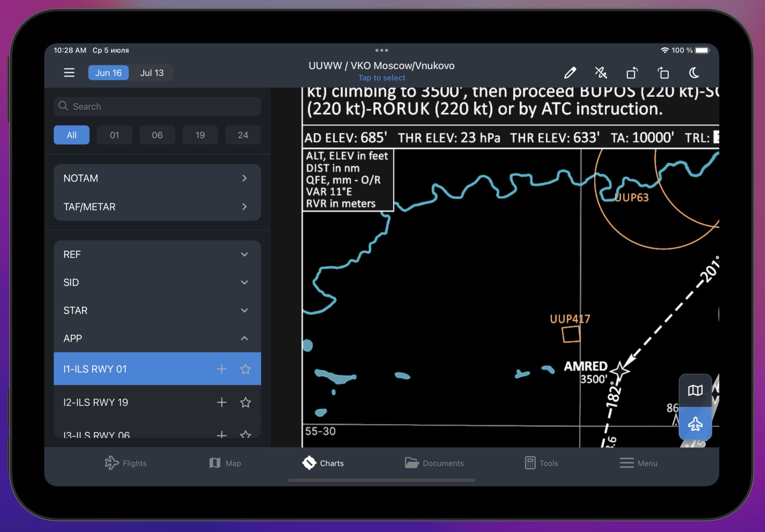
Task: Tap the AMRED waypoint on chart
Action: click(x=620, y=370)
